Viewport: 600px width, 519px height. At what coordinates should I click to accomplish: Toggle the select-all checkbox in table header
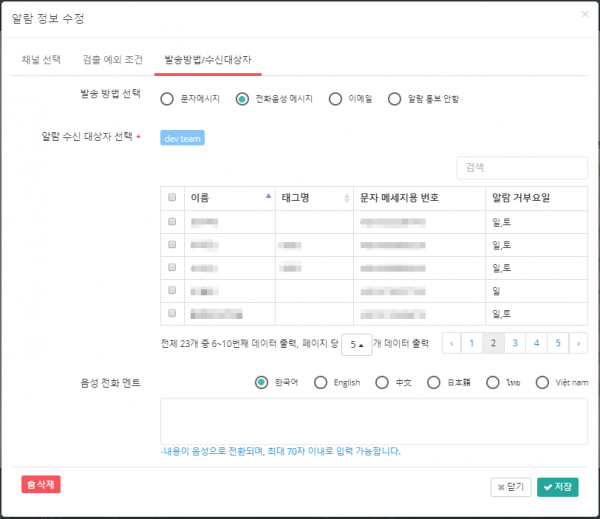[x=172, y=197]
